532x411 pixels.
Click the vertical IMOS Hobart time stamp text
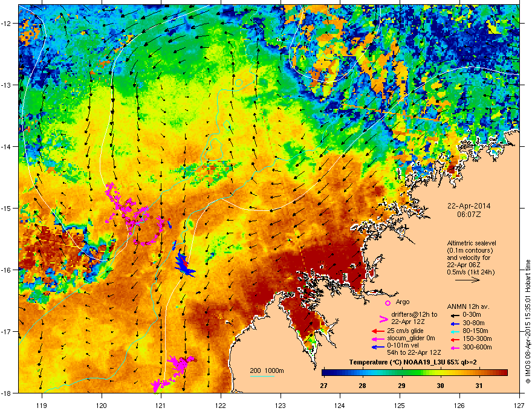528,322
